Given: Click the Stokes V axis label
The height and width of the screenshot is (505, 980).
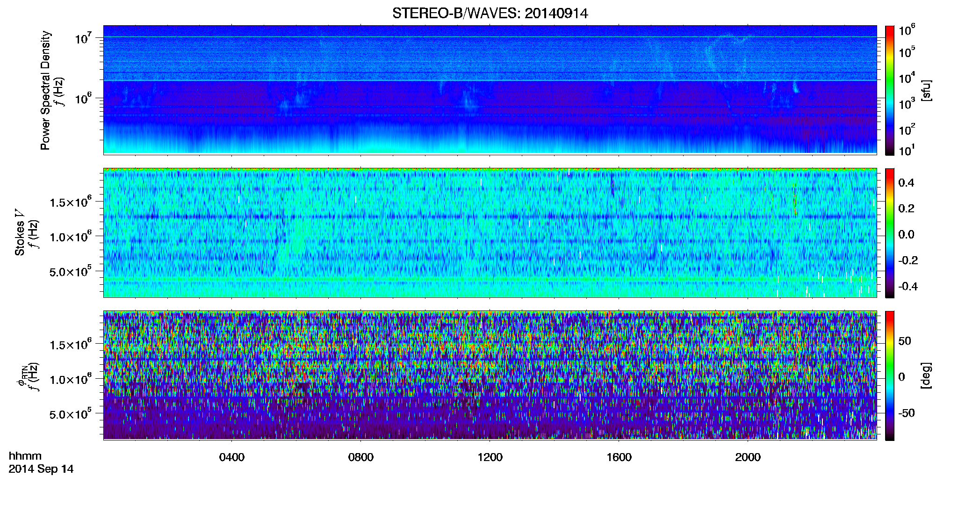Looking at the screenshot, I should (20, 233).
